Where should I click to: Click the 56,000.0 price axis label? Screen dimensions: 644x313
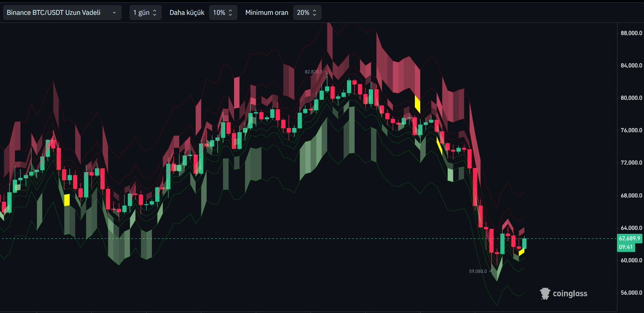[631, 293]
